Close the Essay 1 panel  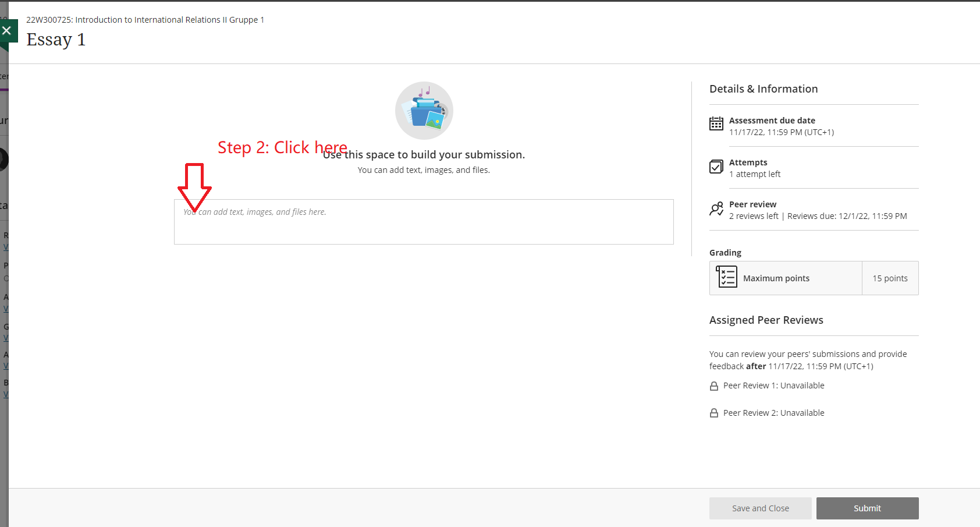[x=7, y=31]
